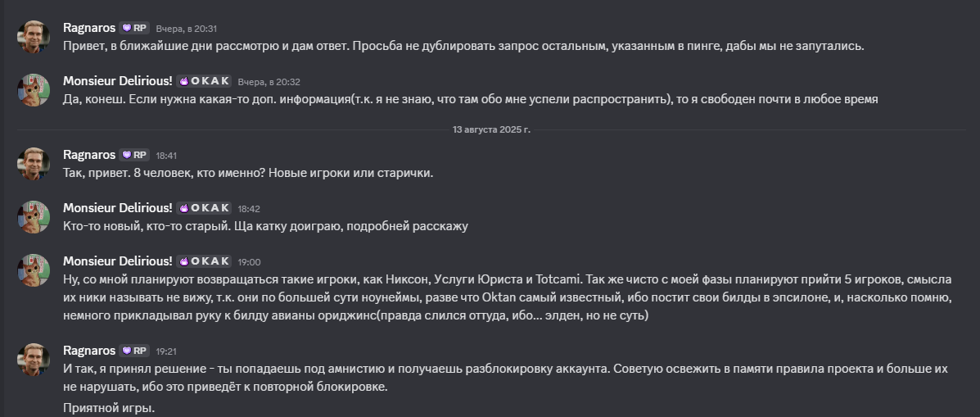Click Monsieur Delirious avatar at the 20:32 message
Viewport: 980px width, 417px height.
[x=33, y=90]
